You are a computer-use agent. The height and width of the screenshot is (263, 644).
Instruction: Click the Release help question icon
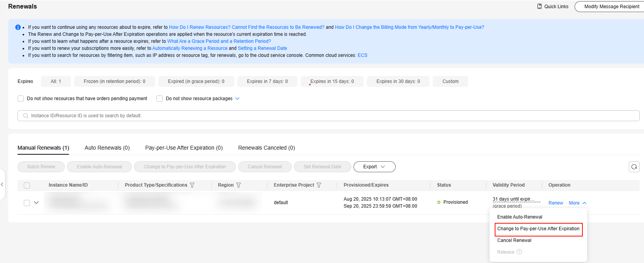pyautogui.click(x=519, y=252)
